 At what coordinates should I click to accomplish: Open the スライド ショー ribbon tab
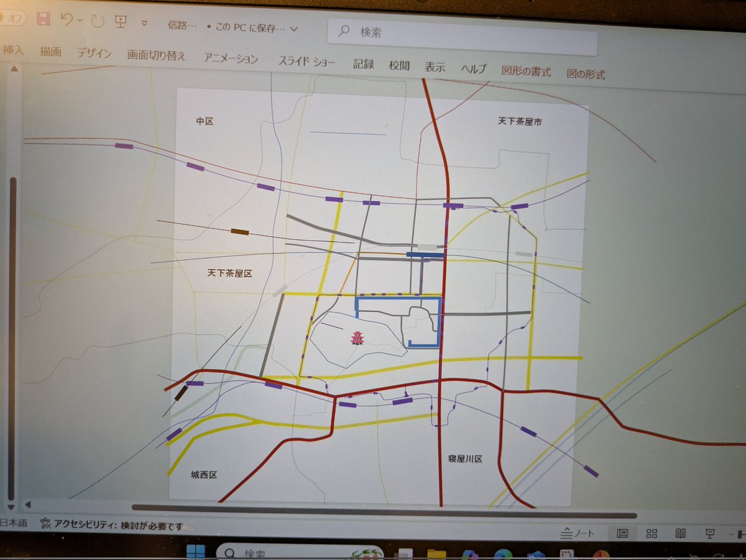click(x=306, y=62)
